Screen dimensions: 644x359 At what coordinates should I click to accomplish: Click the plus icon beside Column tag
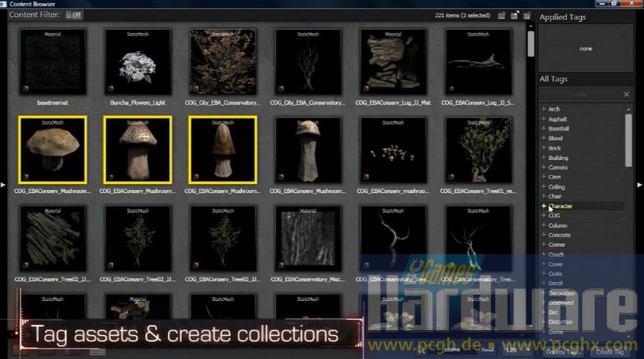point(543,226)
